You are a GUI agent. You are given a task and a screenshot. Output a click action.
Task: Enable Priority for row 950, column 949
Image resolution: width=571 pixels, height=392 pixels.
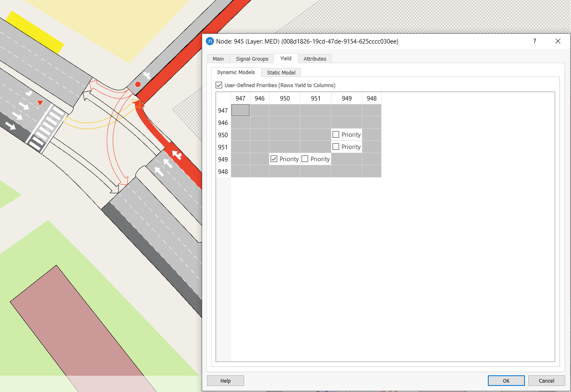point(336,134)
